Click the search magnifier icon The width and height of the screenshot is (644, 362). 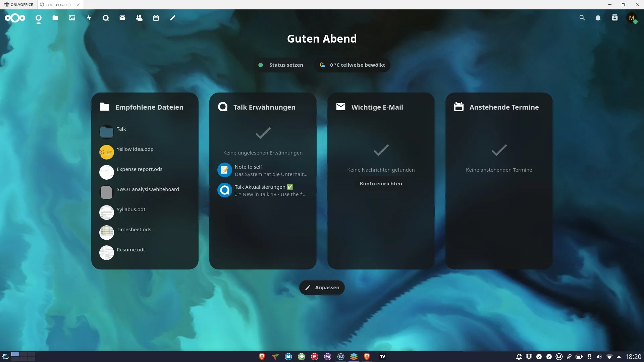pos(582,18)
